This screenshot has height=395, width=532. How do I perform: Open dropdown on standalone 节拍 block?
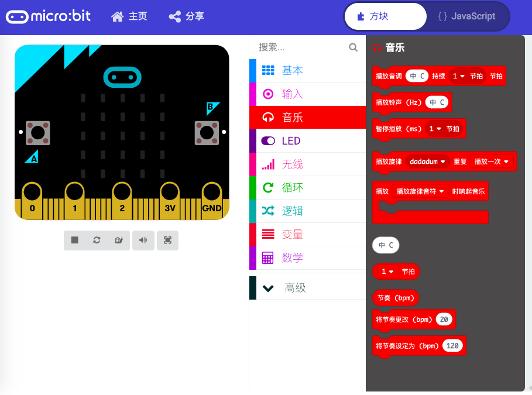[387, 272]
